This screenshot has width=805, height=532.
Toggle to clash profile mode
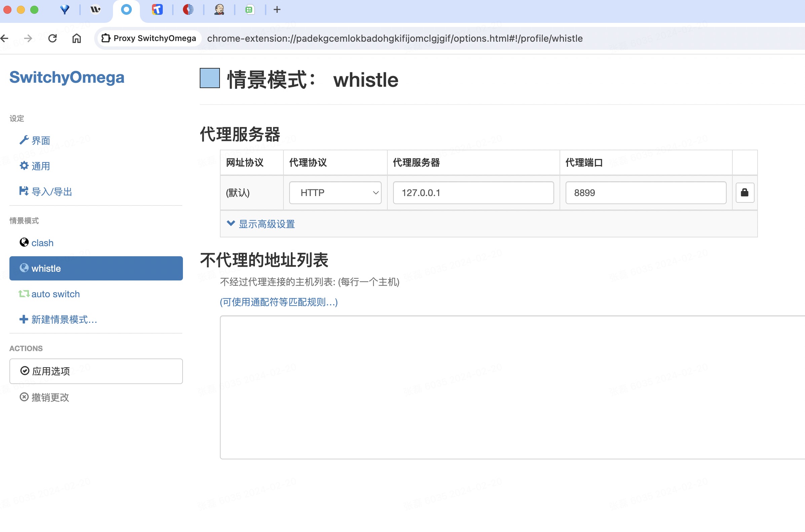tap(42, 242)
